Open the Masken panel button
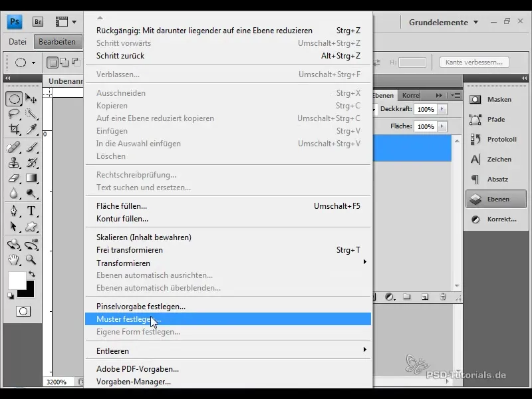Viewport: 532px width, 399px height. (495, 99)
